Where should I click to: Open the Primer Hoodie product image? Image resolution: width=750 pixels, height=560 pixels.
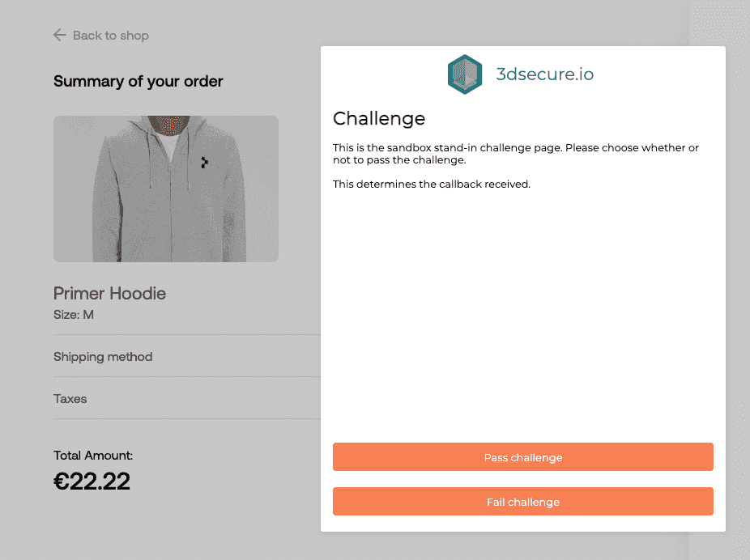166,189
